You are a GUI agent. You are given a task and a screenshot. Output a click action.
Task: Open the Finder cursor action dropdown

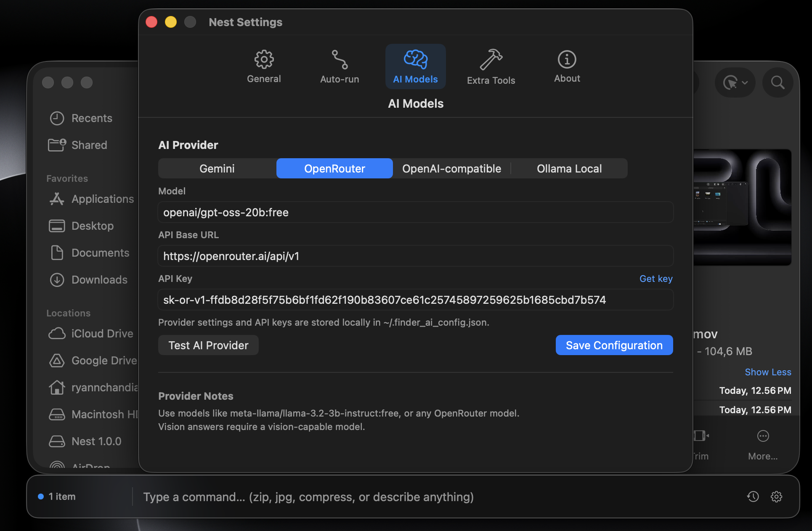coord(735,82)
